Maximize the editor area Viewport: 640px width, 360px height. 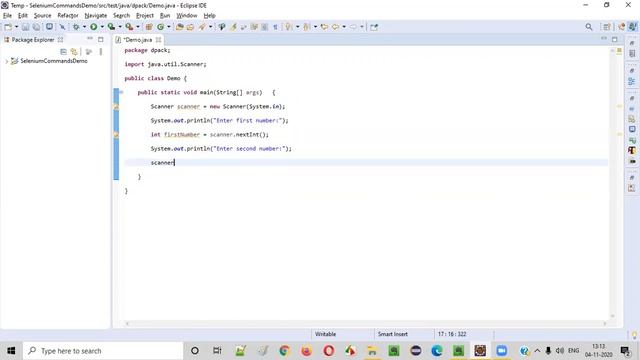point(614,39)
